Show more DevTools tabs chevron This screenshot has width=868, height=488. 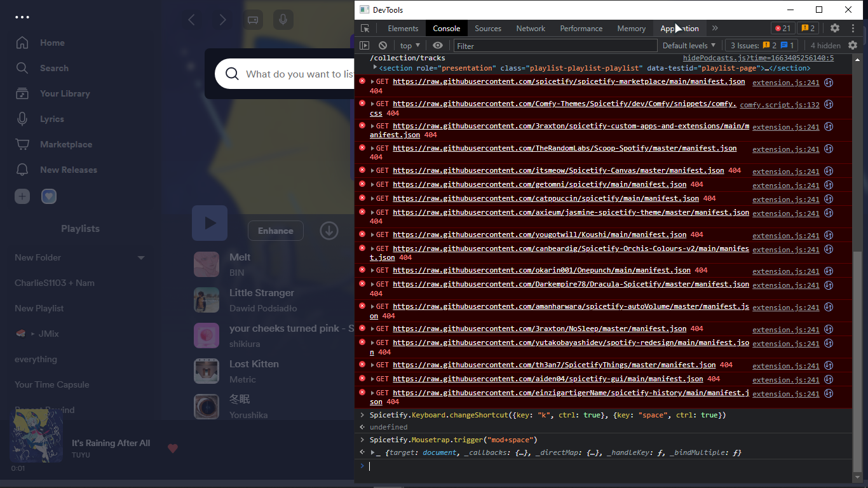click(715, 28)
